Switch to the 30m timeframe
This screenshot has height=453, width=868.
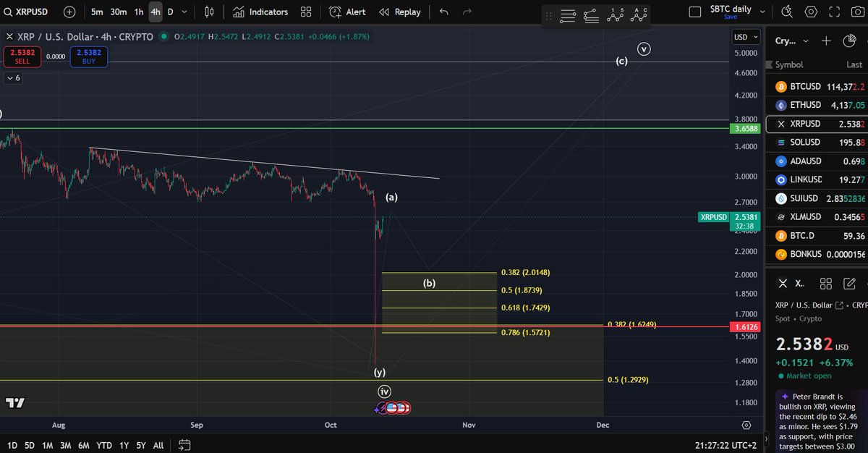[119, 12]
